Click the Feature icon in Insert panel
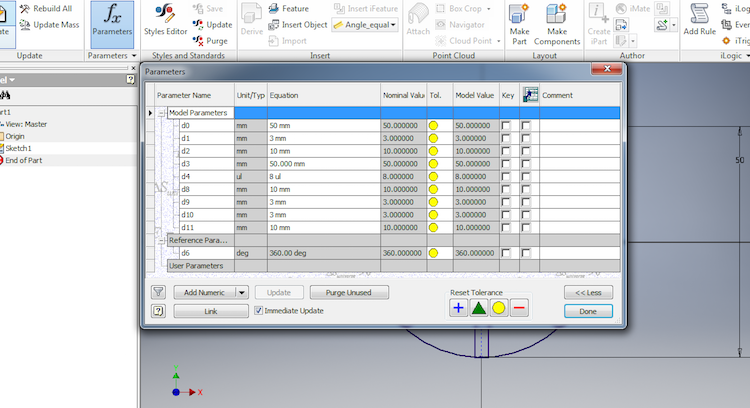This screenshot has height=408, width=750. point(274,9)
